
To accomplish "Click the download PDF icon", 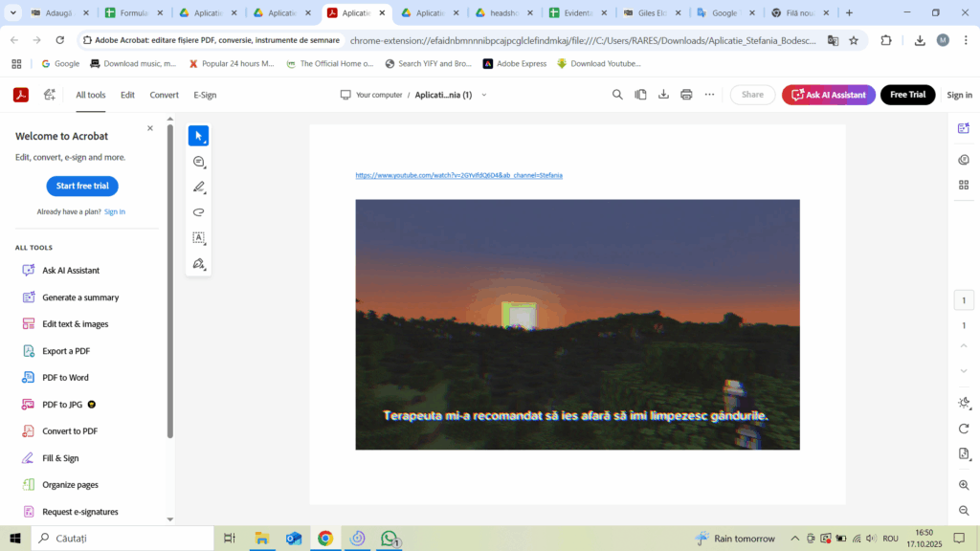I will [x=663, y=95].
